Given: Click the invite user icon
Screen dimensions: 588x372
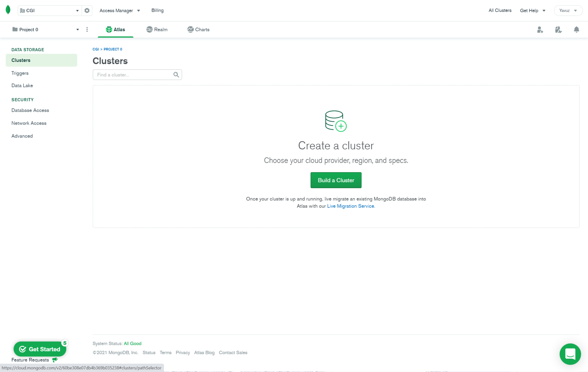Looking at the screenshot, I should [540, 30].
